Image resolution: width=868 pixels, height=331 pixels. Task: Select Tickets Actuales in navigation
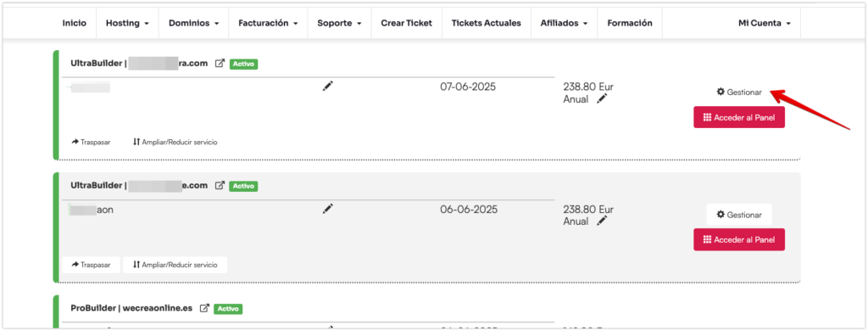(486, 23)
